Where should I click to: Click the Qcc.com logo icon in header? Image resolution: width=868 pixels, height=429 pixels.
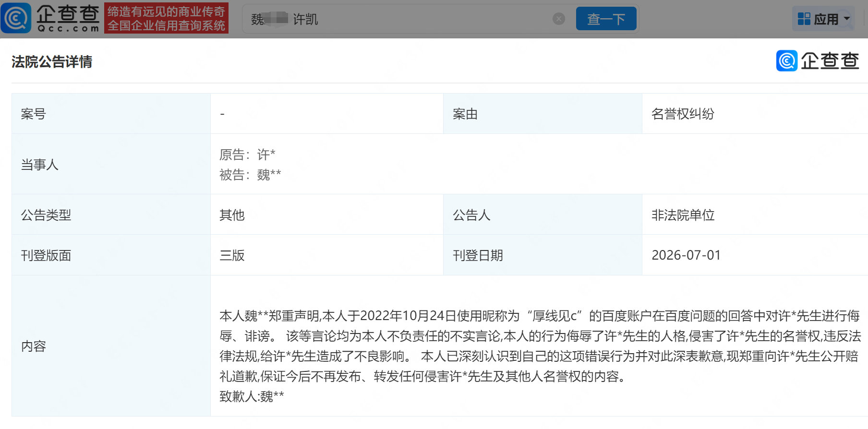click(x=16, y=18)
